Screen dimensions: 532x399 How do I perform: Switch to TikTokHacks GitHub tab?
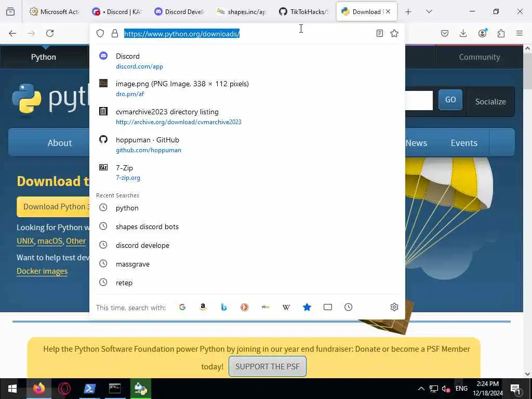click(x=303, y=11)
